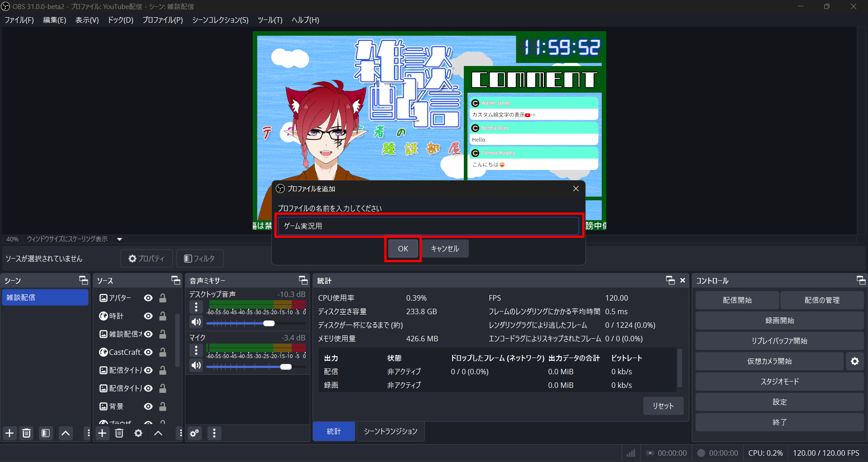Screen dimensions: 868x462
Task: Float the ソース dock panel
Action: [176, 280]
